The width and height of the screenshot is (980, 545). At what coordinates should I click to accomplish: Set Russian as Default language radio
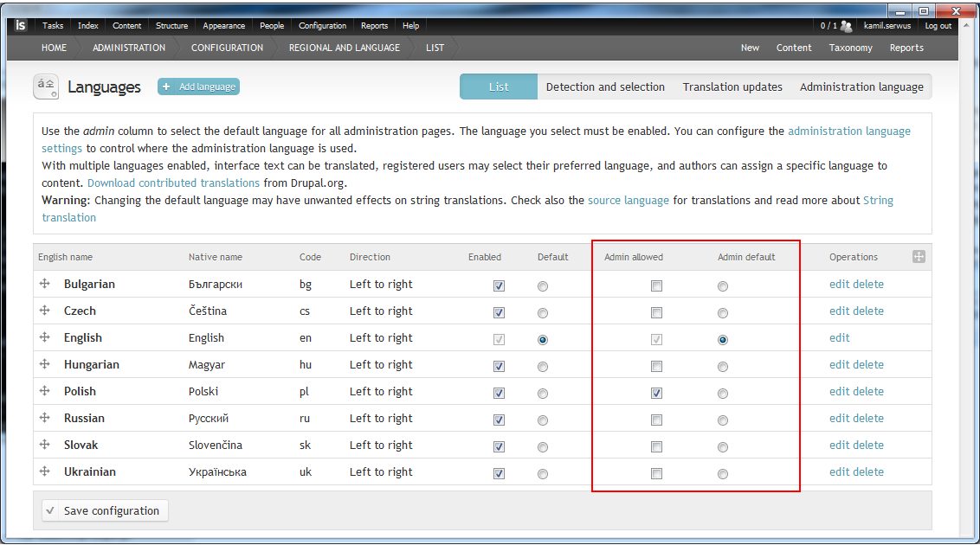click(543, 420)
